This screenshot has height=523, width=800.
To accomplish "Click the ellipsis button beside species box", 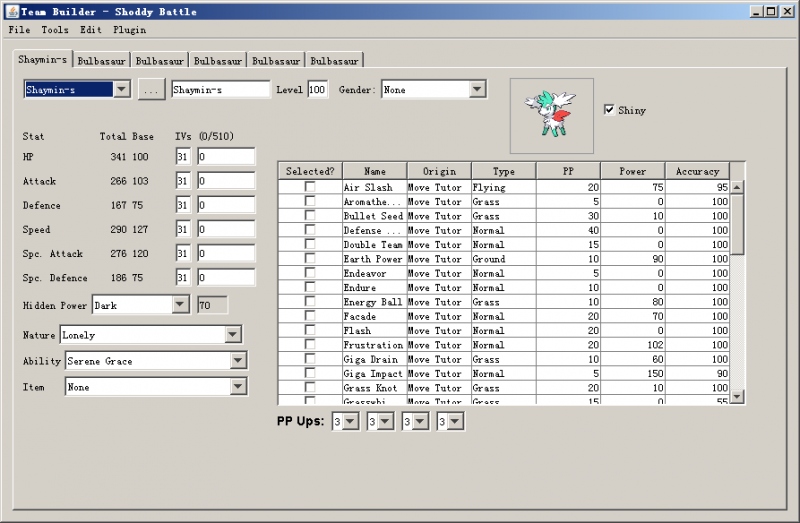I will coord(152,90).
